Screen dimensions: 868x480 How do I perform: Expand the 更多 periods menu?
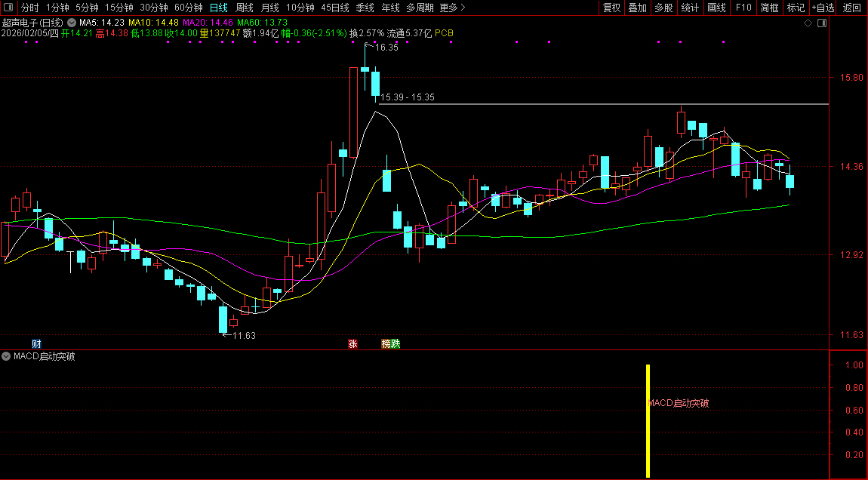[452, 8]
